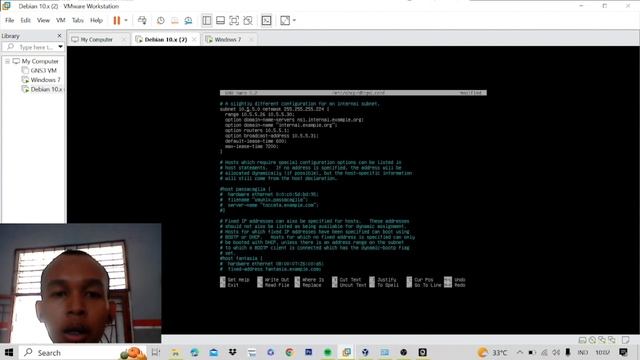
Task: Show hidden system tray icons chevron
Action: [x=520, y=352]
